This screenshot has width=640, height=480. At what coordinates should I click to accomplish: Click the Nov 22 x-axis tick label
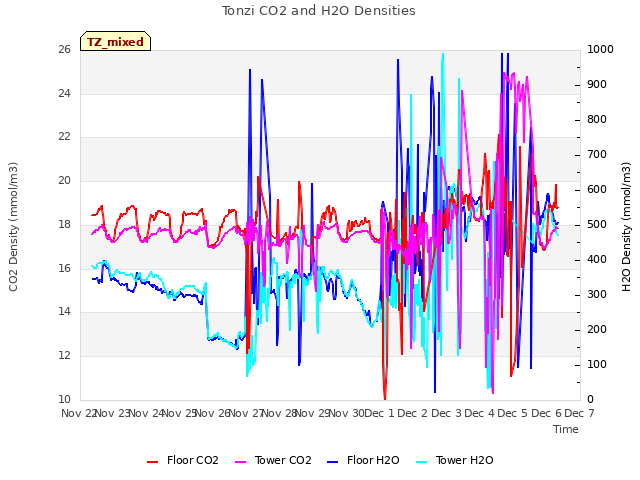78,413
